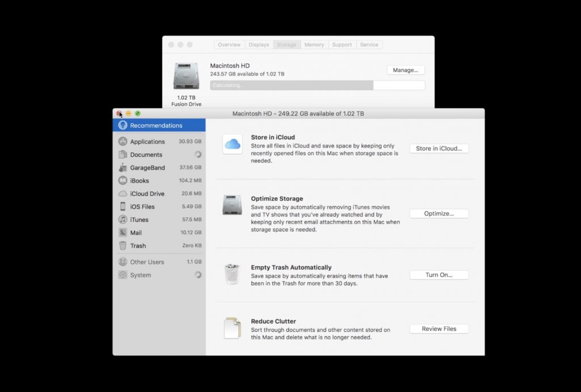581x392 pixels.
Task: Click the loading spinner in the Documents row
Action: [198, 154]
